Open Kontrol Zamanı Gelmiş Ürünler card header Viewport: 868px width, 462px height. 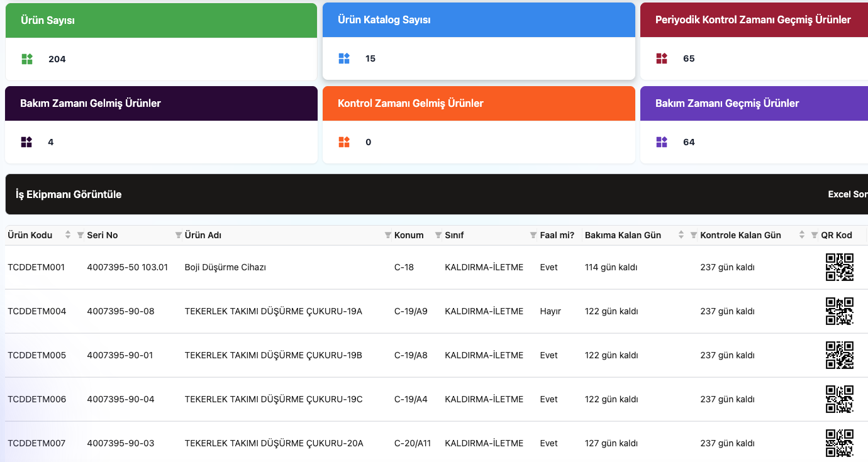[479, 103]
